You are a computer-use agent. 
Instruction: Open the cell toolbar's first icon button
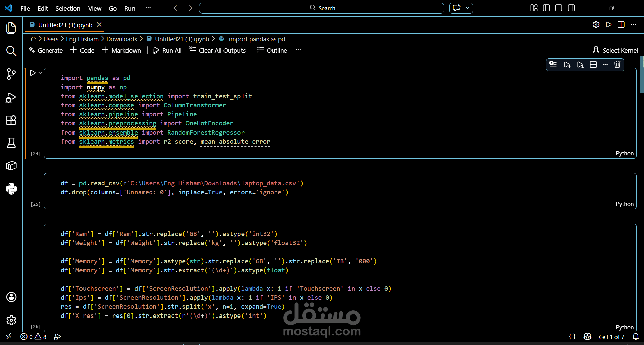click(553, 64)
